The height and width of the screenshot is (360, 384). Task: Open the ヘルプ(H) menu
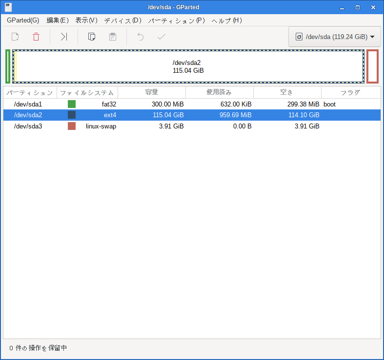click(x=226, y=20)
